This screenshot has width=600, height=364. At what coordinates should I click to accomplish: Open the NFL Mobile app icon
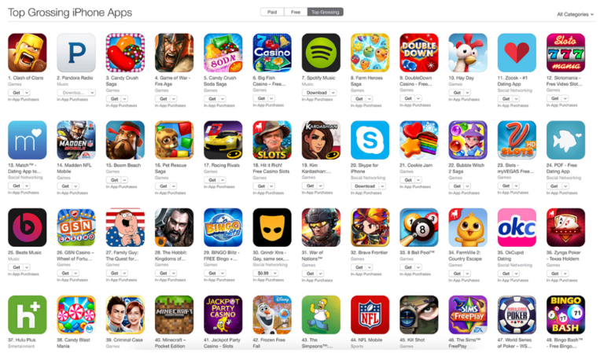370,314
